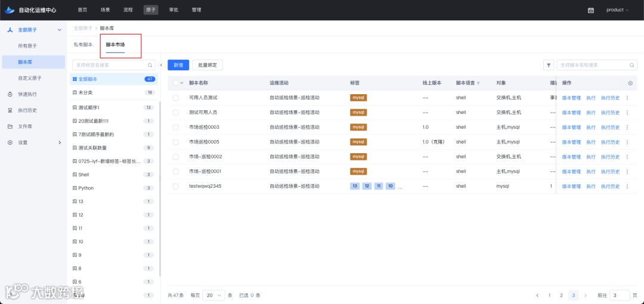Open more actions for 可用人员测试 row

pos(627,98)
